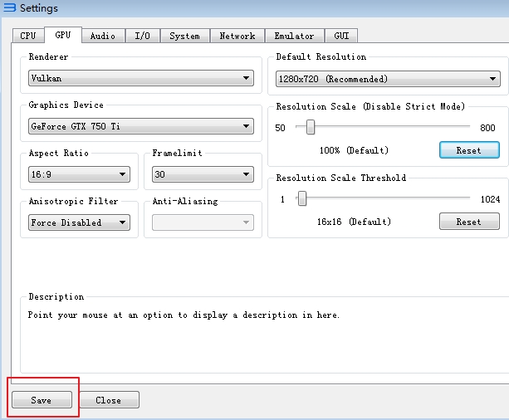Open the Default Resolution dropdown

(388, 79)
